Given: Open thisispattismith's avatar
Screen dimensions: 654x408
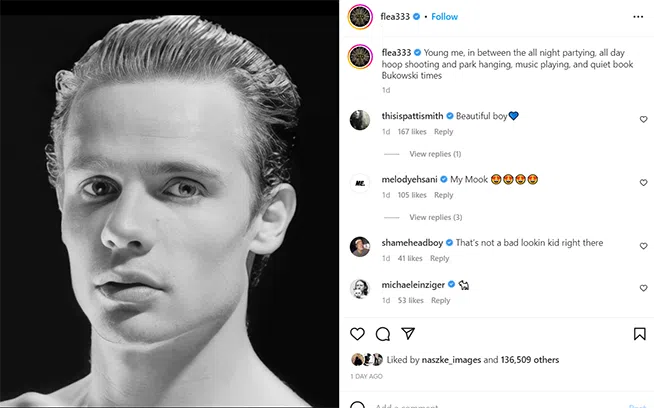Looking at the screenshot, I should click(360, 120).
